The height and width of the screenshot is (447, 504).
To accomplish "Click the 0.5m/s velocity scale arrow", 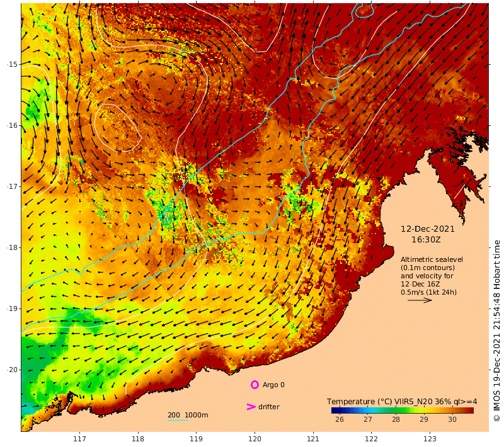I will 420,300.
